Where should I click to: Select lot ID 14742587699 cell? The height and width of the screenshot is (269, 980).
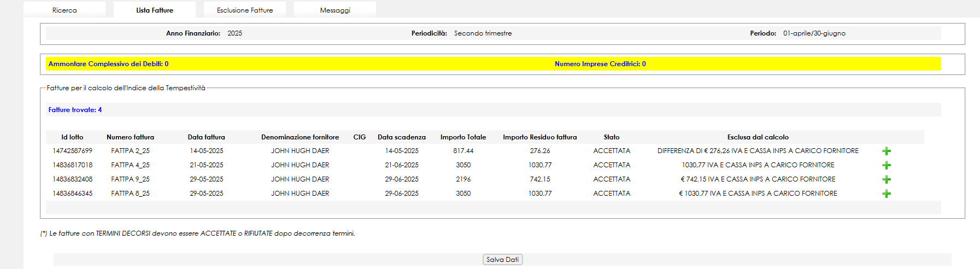click(x=73, y=151)
